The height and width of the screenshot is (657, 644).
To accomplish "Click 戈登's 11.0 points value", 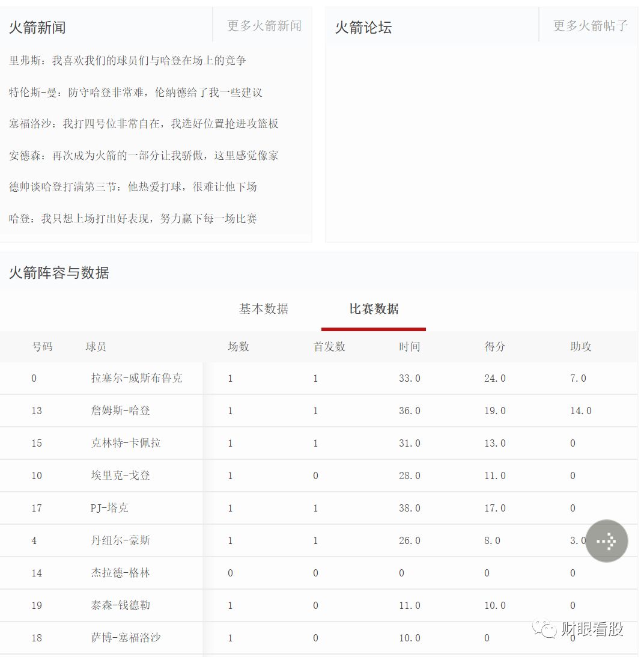I will click(x=495, y=475).
